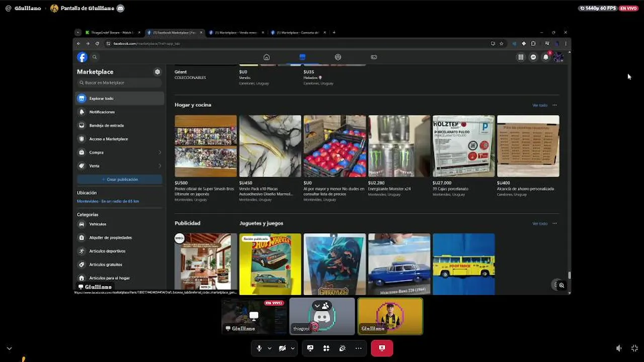Open Alquiler de propiedades category
Screen dimensions: 644x362
tap(120, 238)
